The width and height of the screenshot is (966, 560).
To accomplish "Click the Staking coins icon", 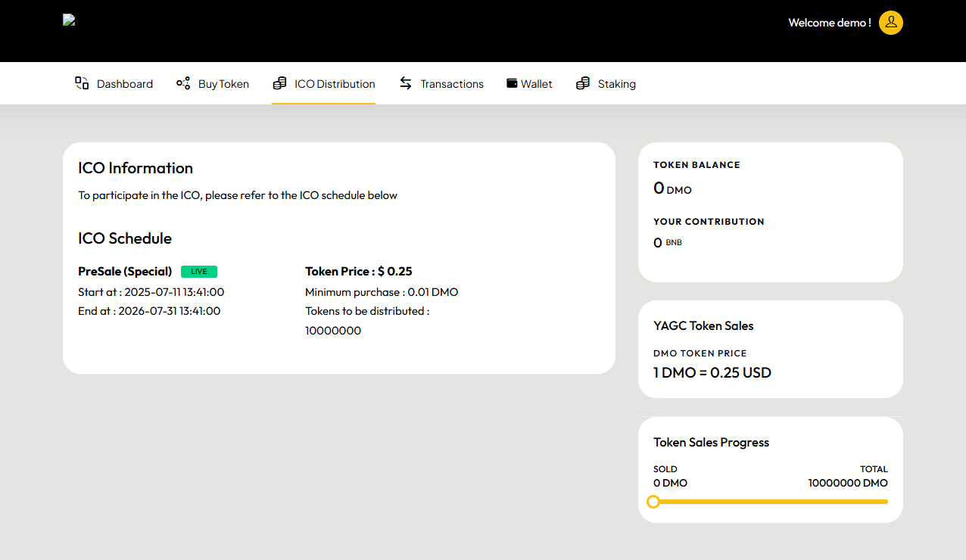I will tap(582, 83).
